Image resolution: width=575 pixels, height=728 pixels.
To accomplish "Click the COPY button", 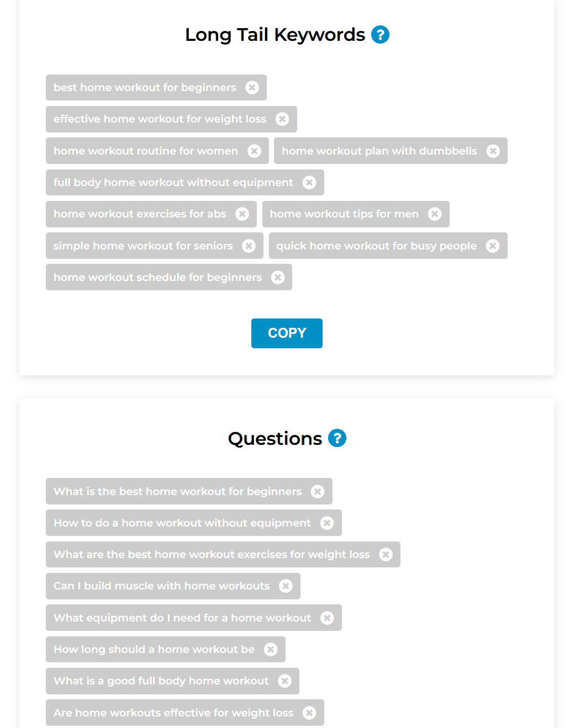I will click(287, 333).
